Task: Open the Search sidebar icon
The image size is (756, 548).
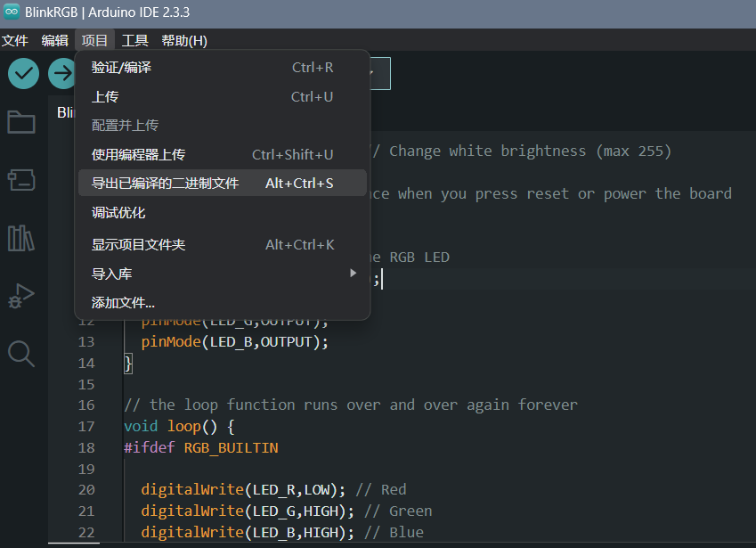Action: point(21,354)
